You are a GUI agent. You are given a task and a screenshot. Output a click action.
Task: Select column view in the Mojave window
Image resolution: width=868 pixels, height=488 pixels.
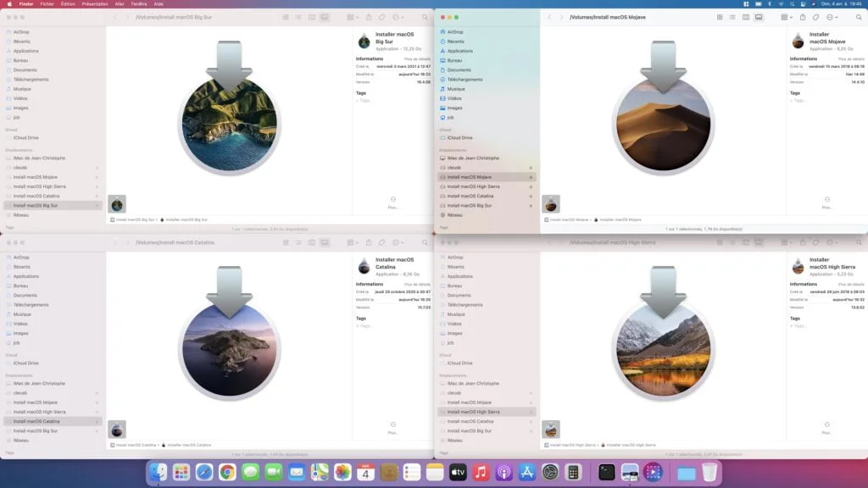click(746, 16)
